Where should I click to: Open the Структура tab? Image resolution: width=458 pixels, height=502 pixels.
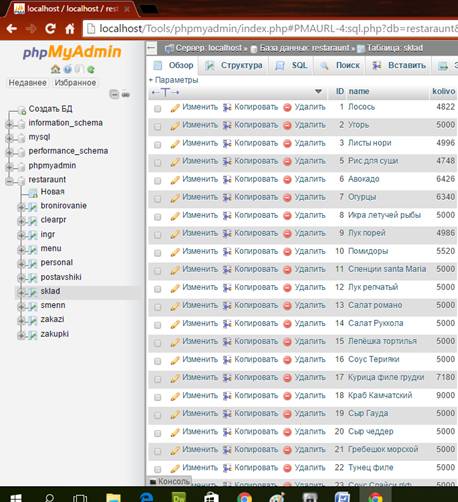pyautogui.click(x=234, y=65)
